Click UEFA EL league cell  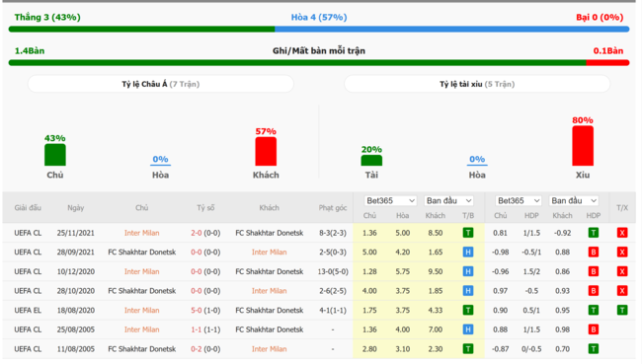click(28, 311)
